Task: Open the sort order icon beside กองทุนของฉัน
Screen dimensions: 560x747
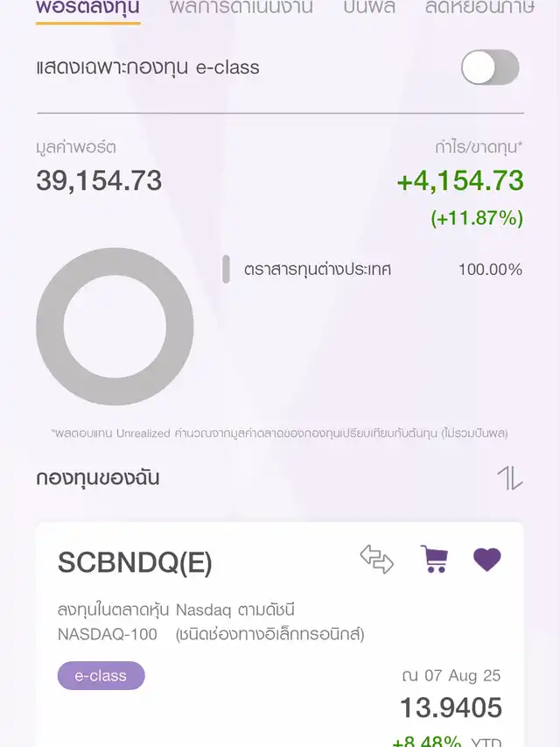Action: (509, 478)
